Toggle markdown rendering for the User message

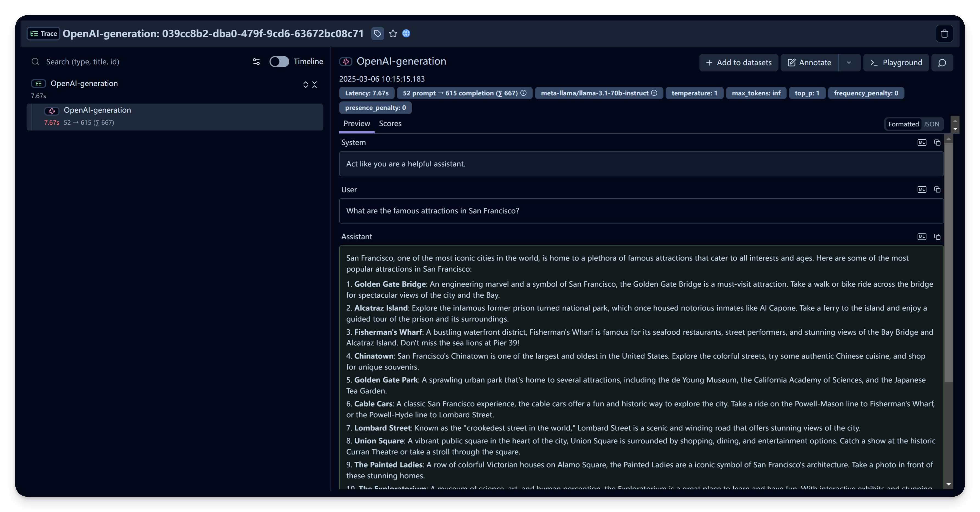click(922, 189)
